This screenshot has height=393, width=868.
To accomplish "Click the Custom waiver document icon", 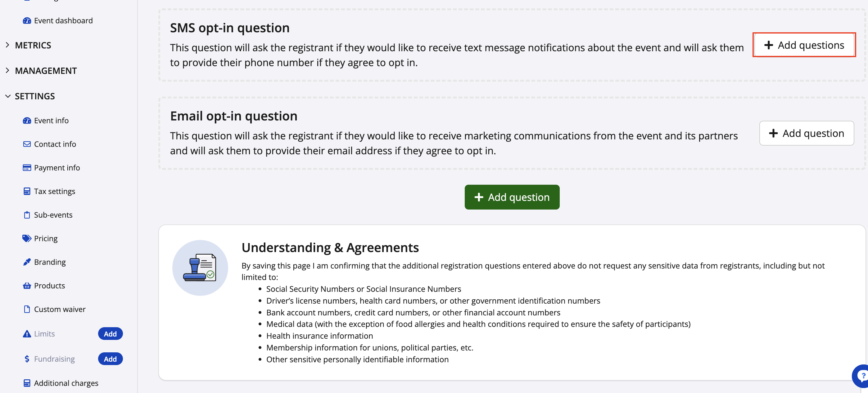I will pos(27,309).
